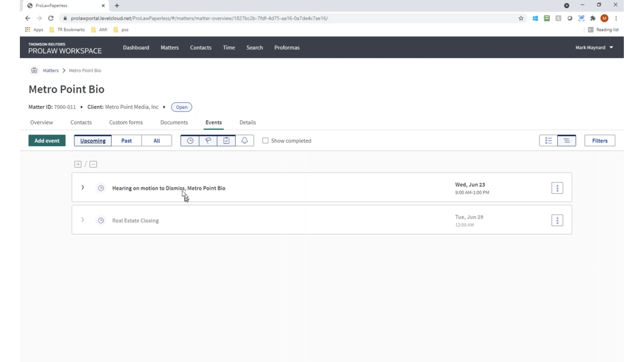Filter events by bell reminder icon

pyautogui.click(x=244, y=141)
